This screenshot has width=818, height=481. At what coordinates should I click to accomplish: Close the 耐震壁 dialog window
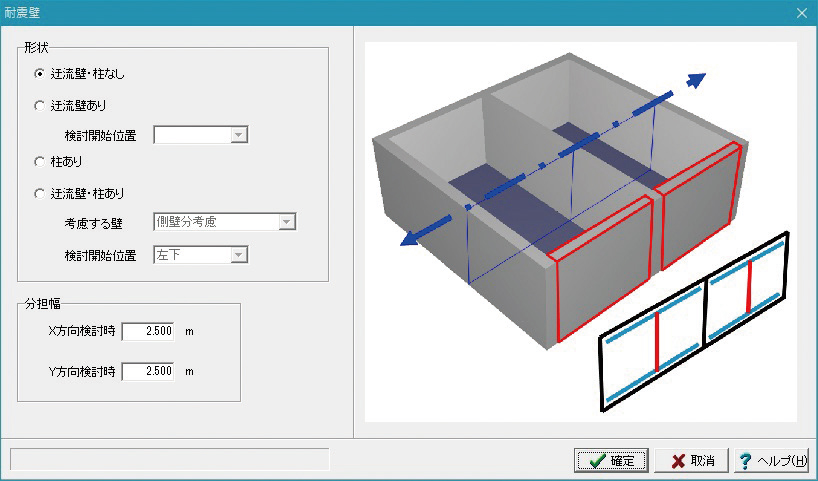tap(802, 13)
